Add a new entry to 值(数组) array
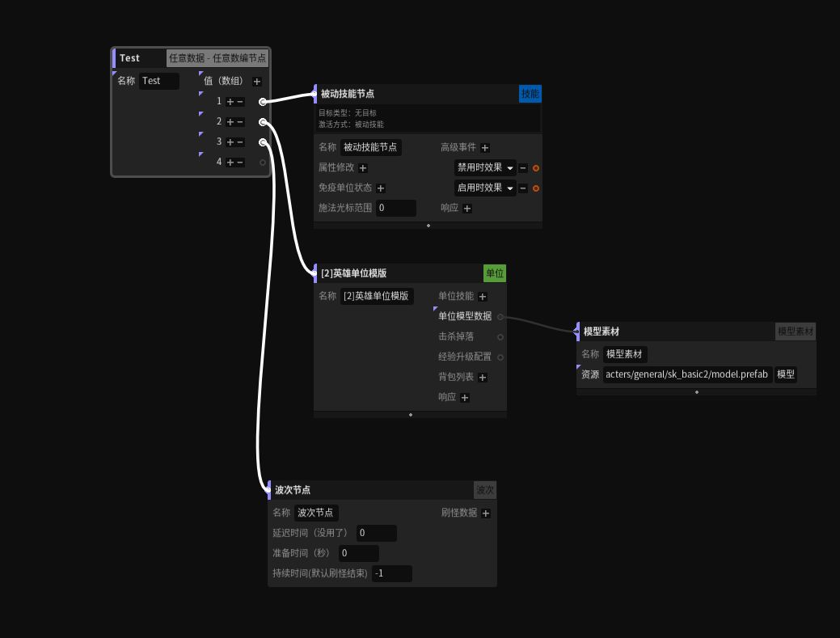Screen dimensions: 840x638 click(x=256, y=82)
